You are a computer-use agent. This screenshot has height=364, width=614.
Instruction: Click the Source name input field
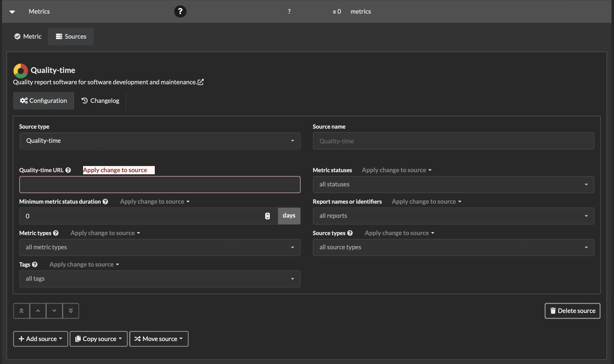(454, 141)
